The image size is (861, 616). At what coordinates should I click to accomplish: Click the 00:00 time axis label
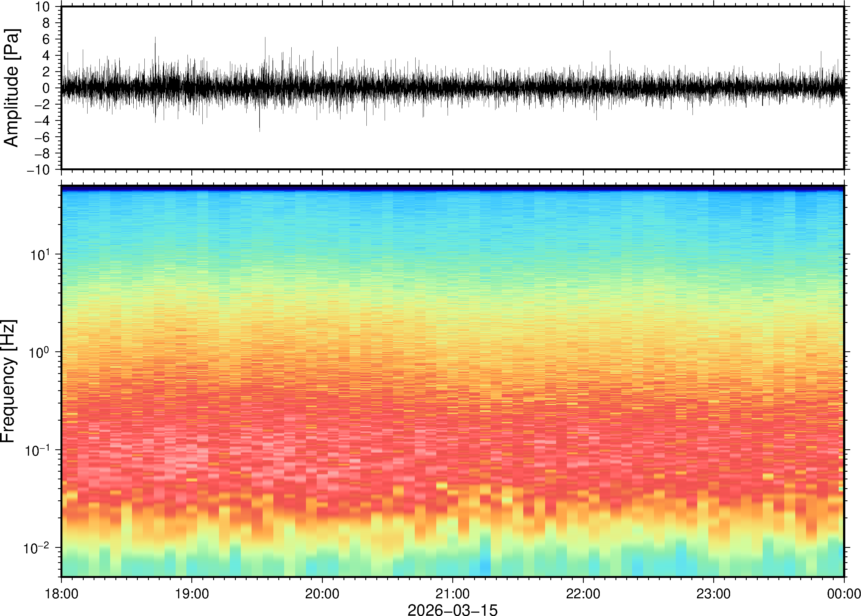(x=844, y=594)
